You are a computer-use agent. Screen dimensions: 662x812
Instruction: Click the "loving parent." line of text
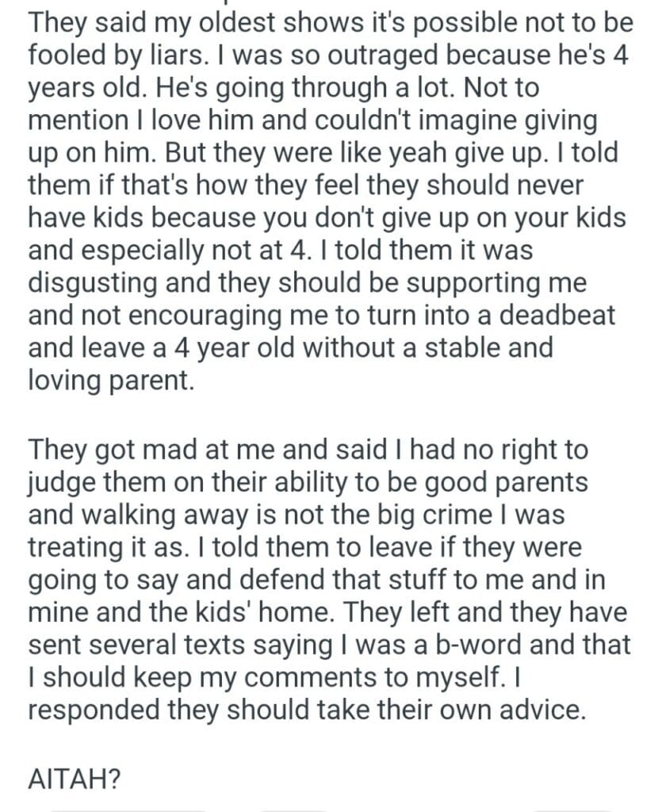coord(109,380)
